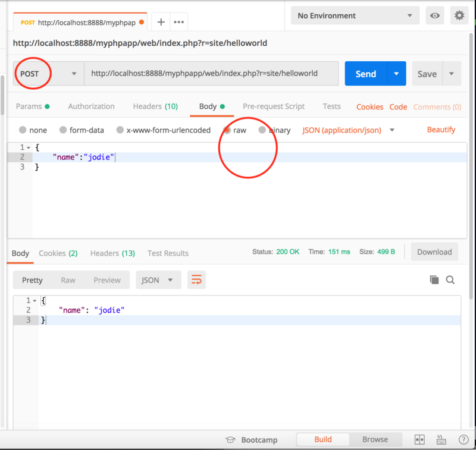This screenshot has width=476, height=450.
Task: Open Postman settings via the gear icon
Action: click(x=459, y=15)
